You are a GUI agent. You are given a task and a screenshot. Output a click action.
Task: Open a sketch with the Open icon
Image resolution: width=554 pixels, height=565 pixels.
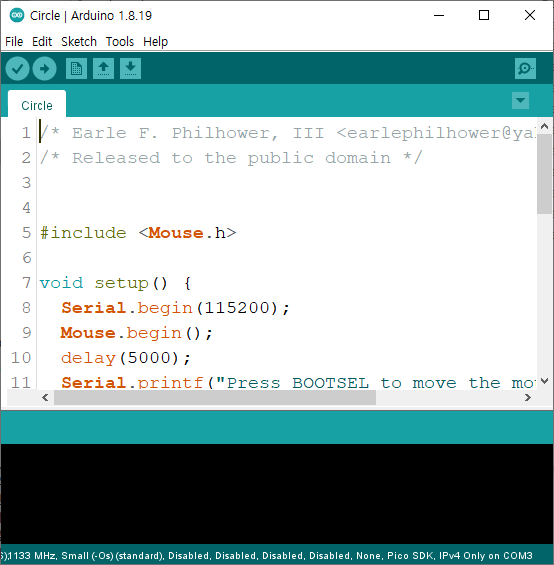pos(103,68)
